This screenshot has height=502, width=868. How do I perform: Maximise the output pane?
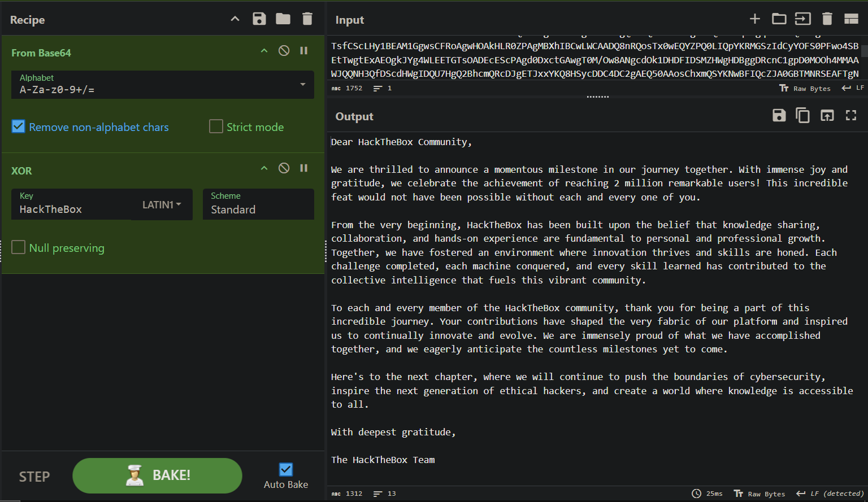[x=851, y=116]
